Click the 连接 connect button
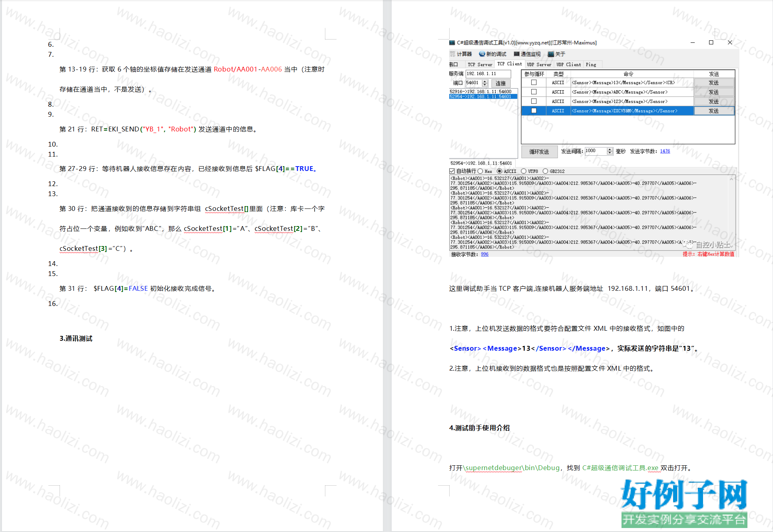Screen dimensions: 773x532 coord(500,83)
